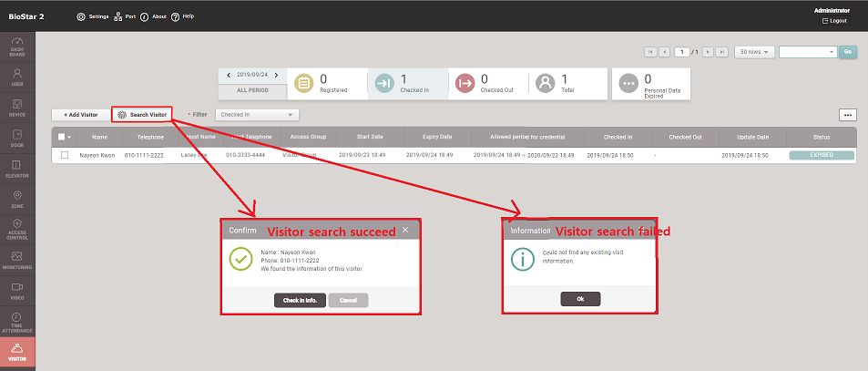
Task: Open the Help menu item
Action: [x=182, y=16]
